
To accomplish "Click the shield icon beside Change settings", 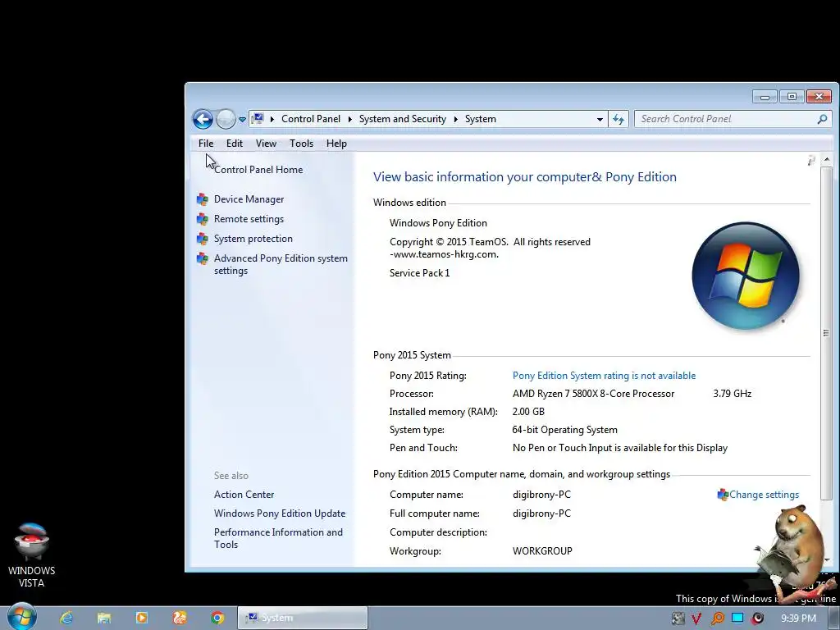I will (x=723, y=495).
